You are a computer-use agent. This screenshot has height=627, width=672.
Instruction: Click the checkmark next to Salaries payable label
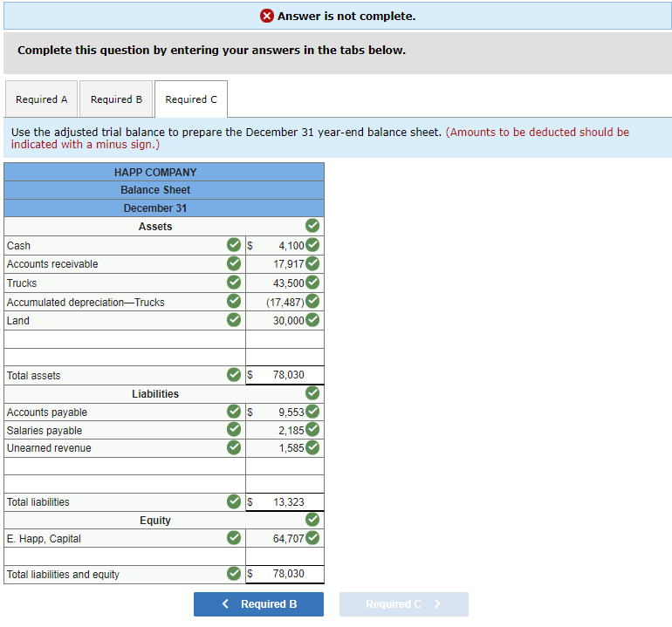point(234,429)
